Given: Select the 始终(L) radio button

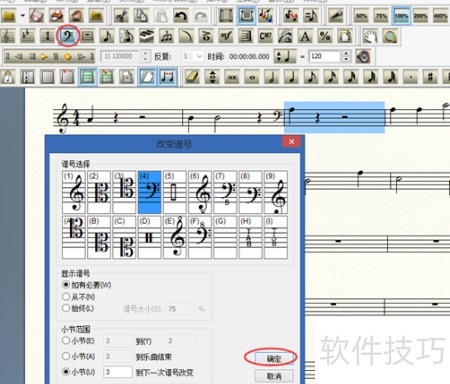Looking at the screenshot, I should [66, 308].
